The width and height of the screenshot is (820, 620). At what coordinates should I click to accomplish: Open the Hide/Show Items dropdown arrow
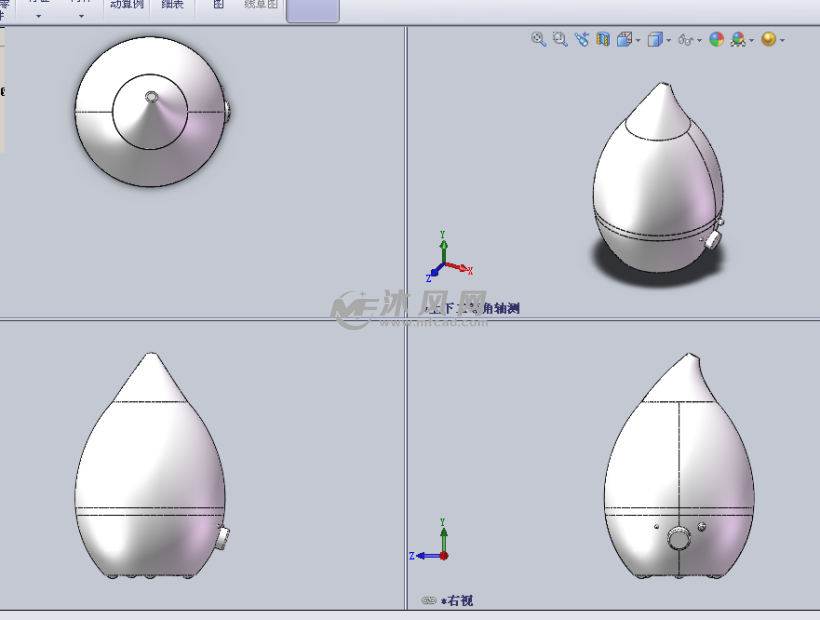point(700,41)
